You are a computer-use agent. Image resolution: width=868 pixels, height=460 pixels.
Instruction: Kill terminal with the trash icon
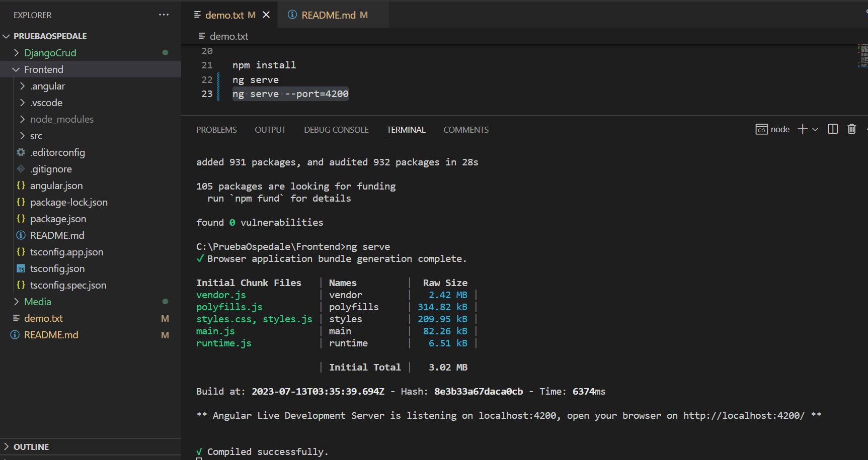(851, 129)
